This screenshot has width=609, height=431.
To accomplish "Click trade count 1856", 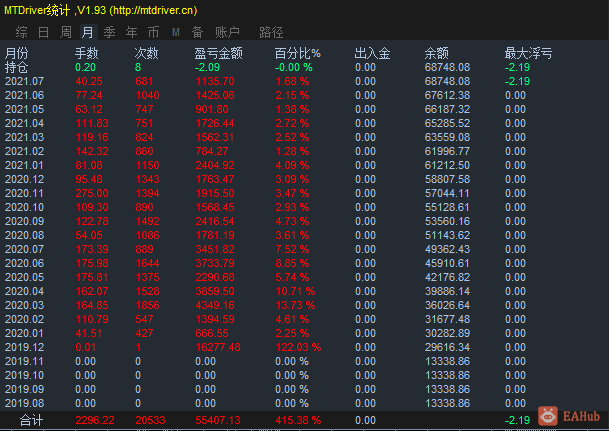I will 148,305.
